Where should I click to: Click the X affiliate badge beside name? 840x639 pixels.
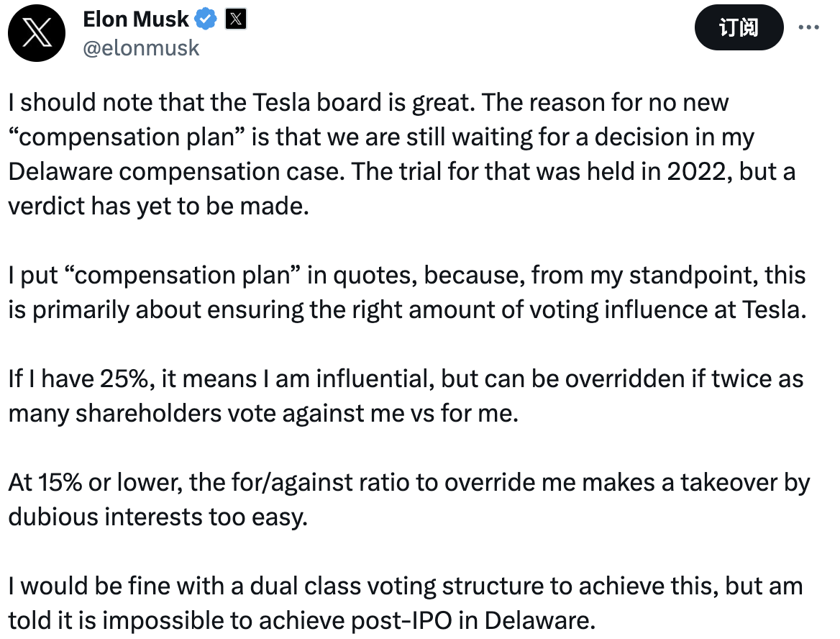click(x=235, y=20)
